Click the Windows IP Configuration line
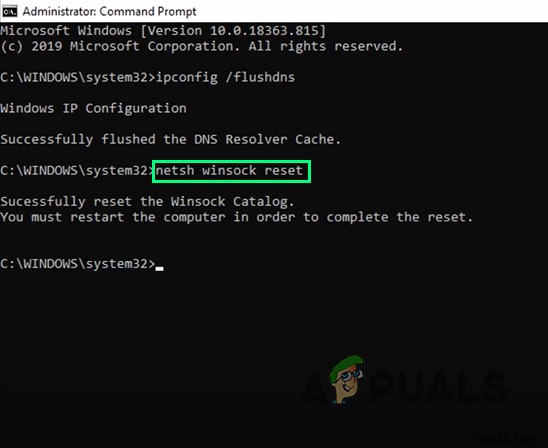The width and height of the screenshot is (548, 448). pyautogui.click(x=93, y=108)
